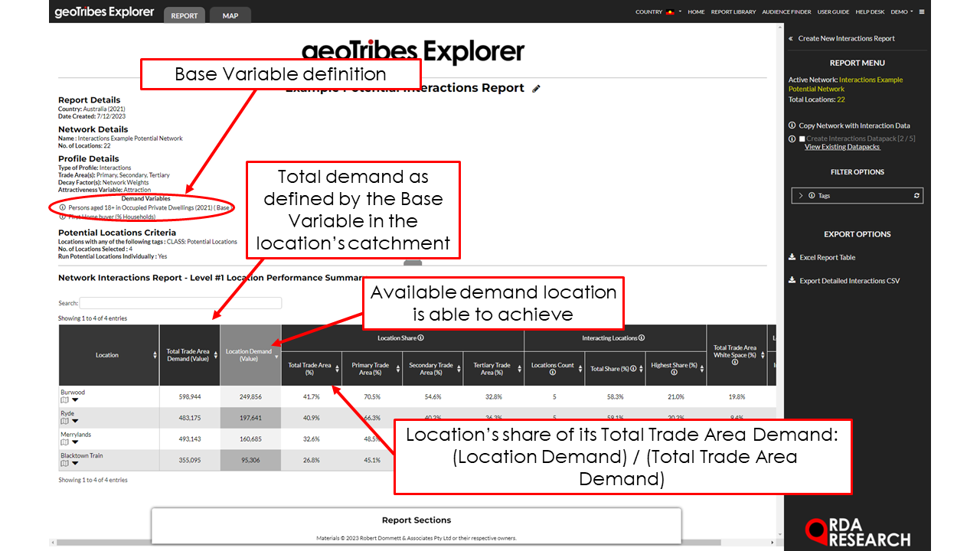Go to HOME in the top menu

(696, 12)
